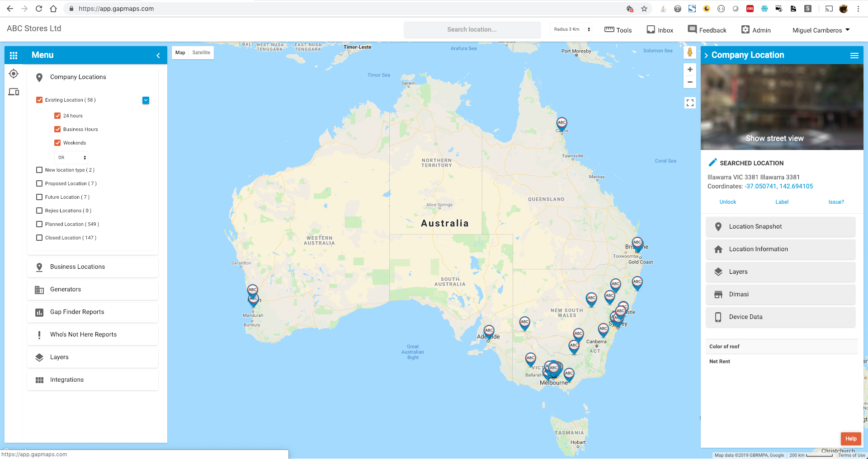Collapse Existing Location sub-options blue arrow
This screenshot has width=868, height=459.
click(x=146, y=100)
